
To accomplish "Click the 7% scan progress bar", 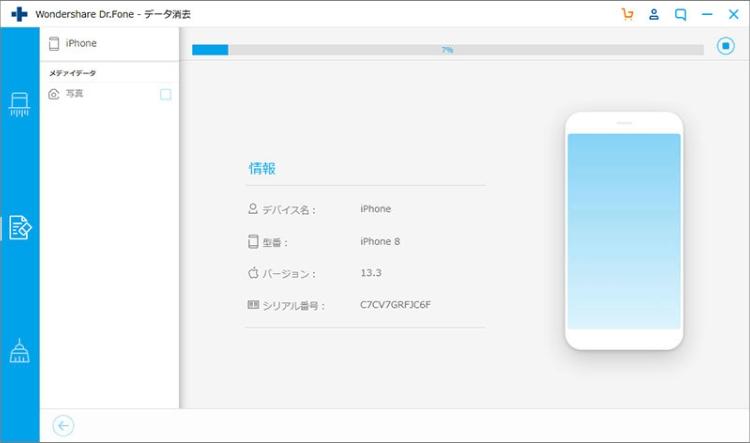I will click(447, 49).
